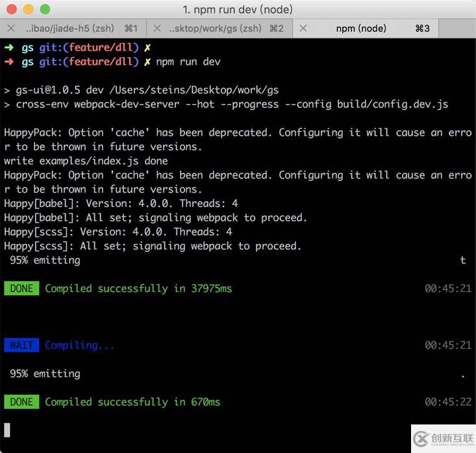Close the npm (node) tab

pyautogui.click(x=303, y=29)
